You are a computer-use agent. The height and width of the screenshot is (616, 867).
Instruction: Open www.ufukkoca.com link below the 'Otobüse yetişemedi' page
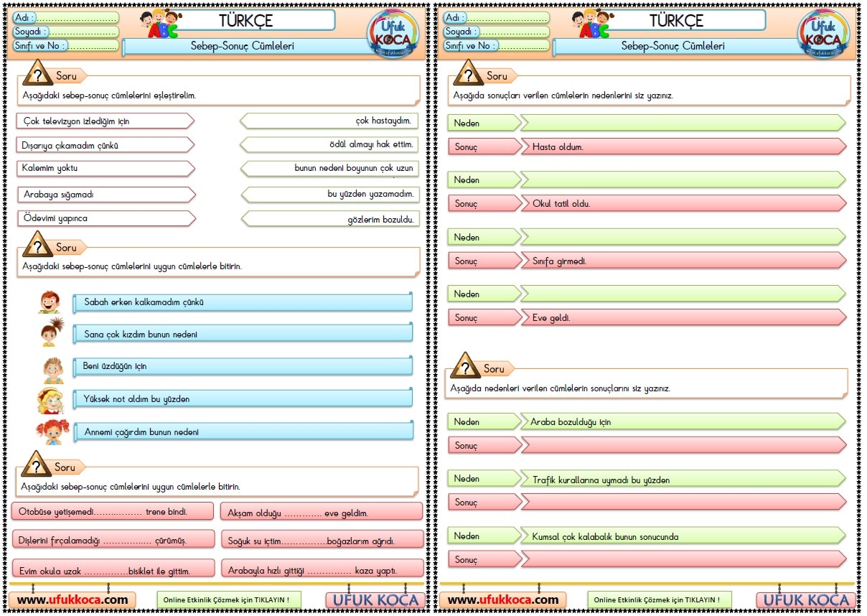click(72, 599)
